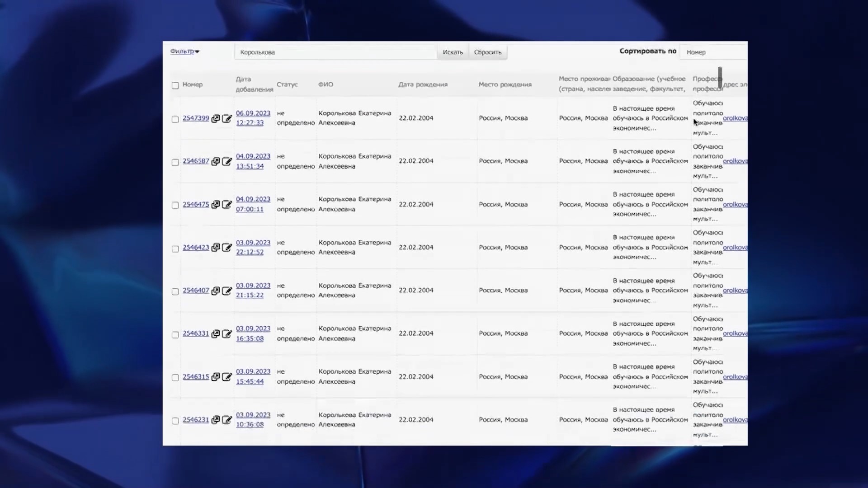Click open-in-new-window icon for record 2546331
The width and height of the screenshot is (868, 488).
pyautogui.click(x=216, y=333)
